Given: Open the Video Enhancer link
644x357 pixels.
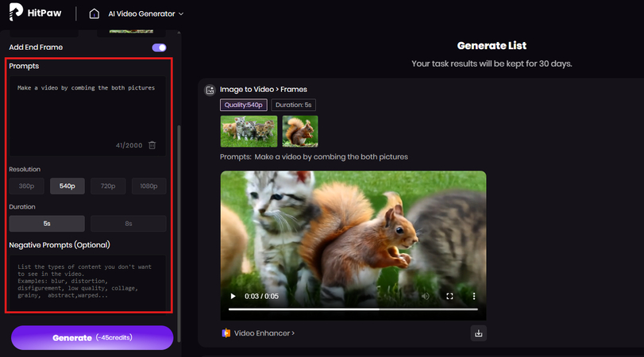Looking at the screenshot, I should (264, 333).
